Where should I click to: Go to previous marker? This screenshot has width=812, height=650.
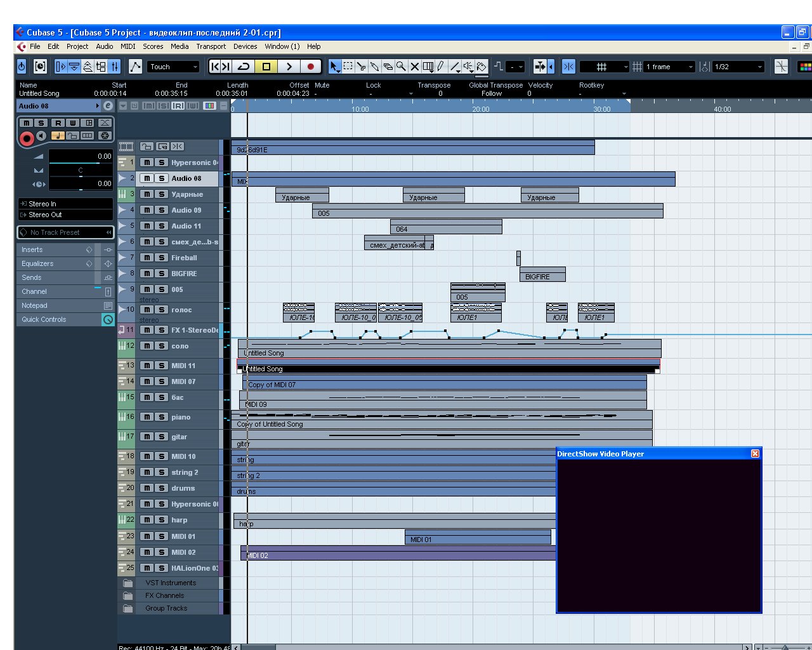(x=215, y=66)
